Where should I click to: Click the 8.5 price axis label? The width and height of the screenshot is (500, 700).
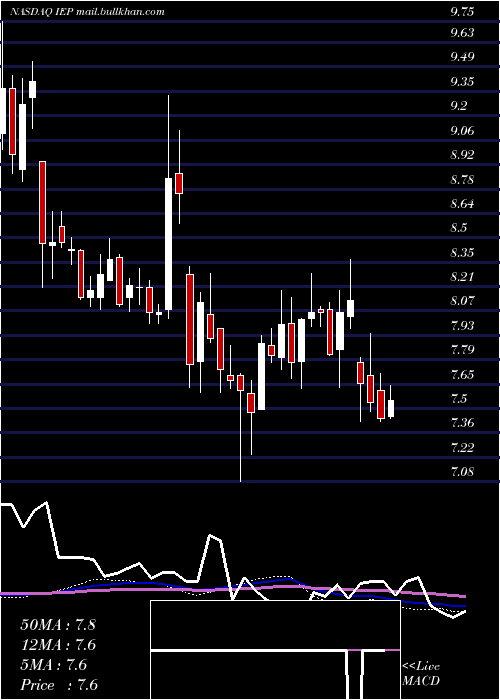click(459, 228)
